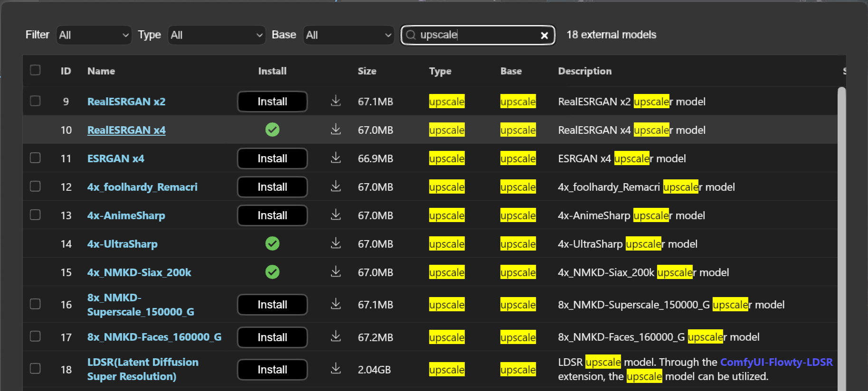Click download icon for RealESRGAN x4
This screenshot has height=391, width=868.
pyautogui.click(x=336, y=130)
